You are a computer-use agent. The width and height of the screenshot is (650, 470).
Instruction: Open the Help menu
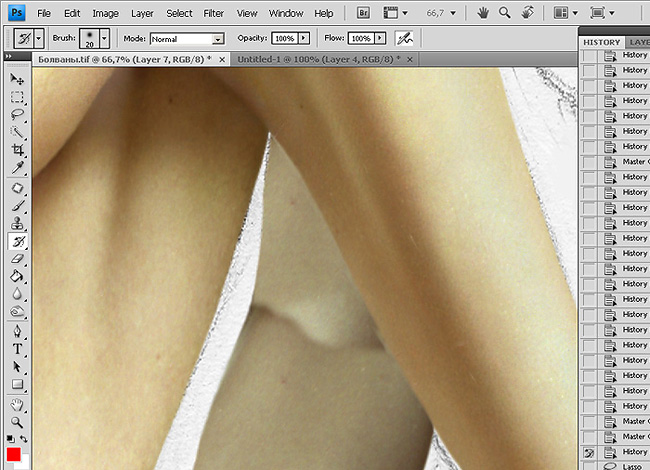click(x=323, y=14)
